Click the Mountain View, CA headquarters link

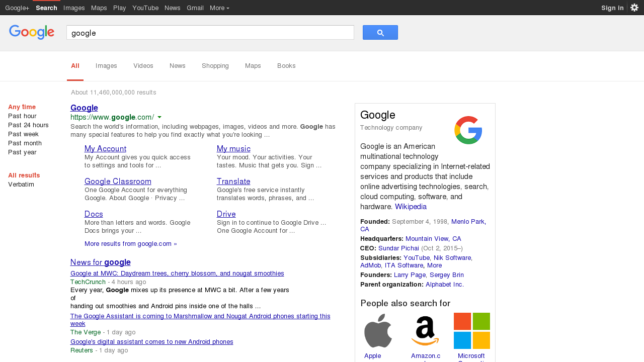point(433,239)
